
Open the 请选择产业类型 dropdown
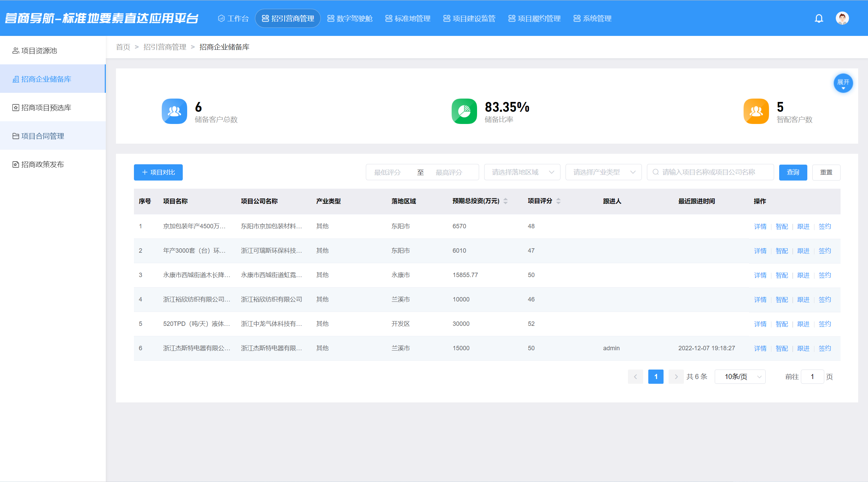[604, 172]
